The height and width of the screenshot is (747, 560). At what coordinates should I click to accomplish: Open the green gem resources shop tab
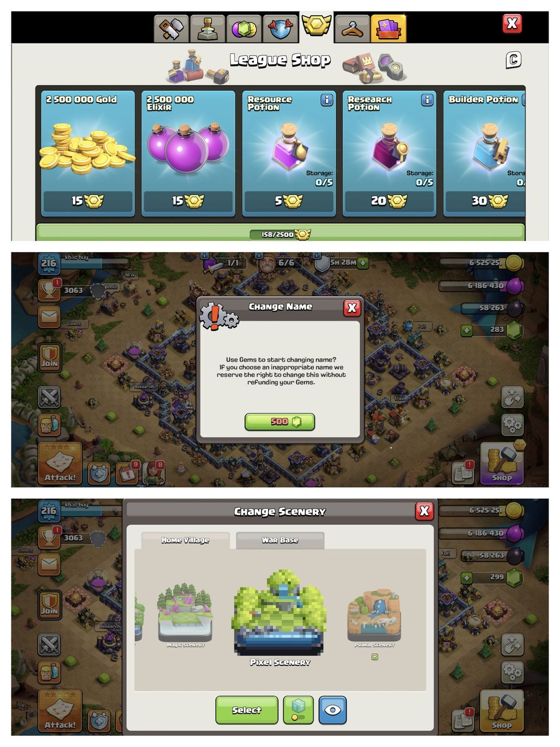[244, 28]
